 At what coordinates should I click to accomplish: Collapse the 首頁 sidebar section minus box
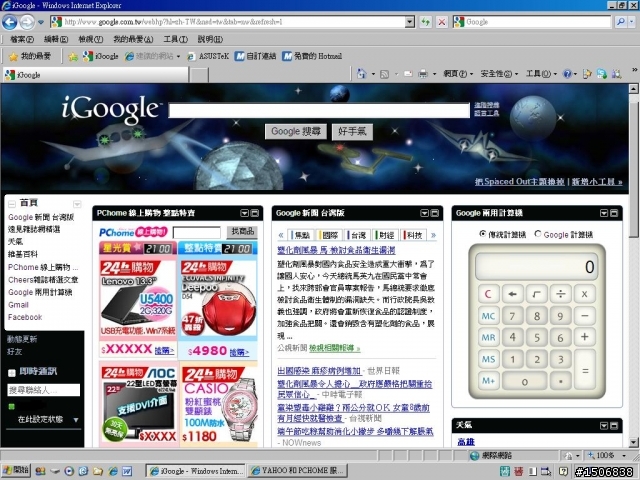(x=12, y=203)
